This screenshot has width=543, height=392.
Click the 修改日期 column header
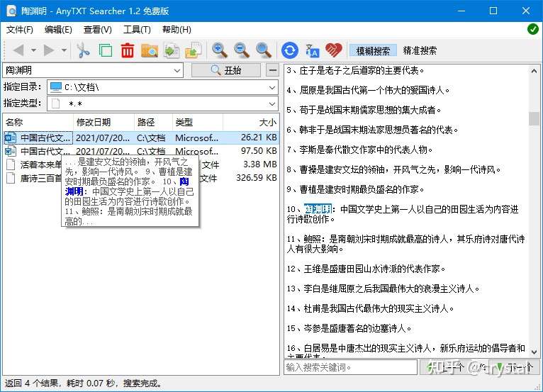pos(103,122)
